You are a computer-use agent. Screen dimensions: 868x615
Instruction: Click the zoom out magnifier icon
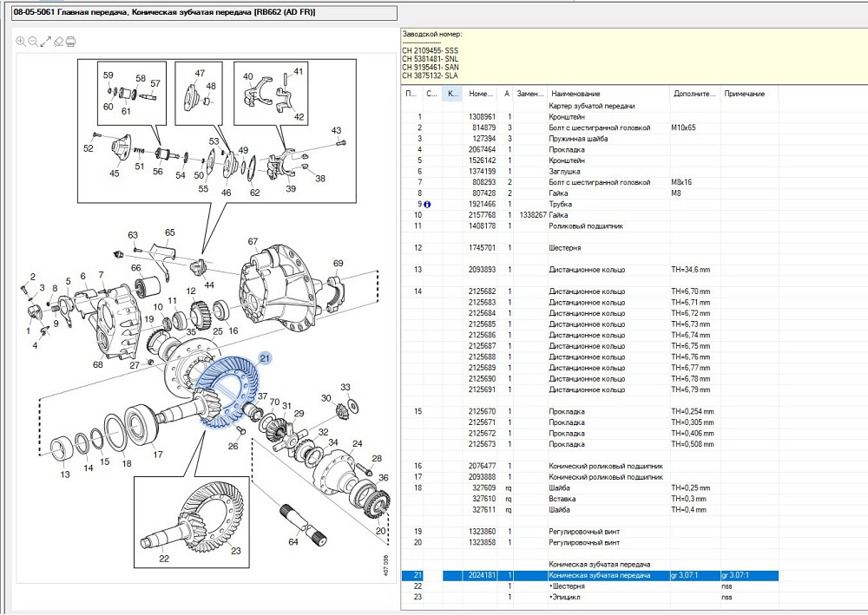pyautogui.click(x=33, y=41)
